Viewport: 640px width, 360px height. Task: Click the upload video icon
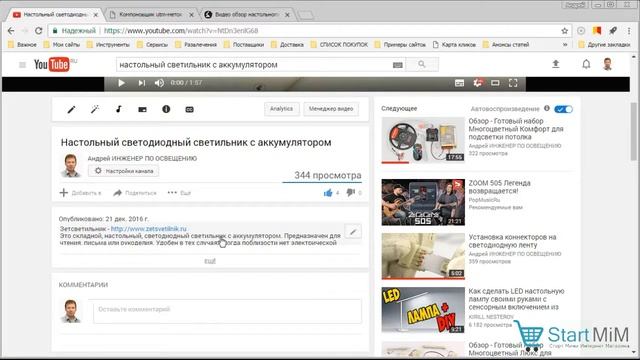click(556, 64)
